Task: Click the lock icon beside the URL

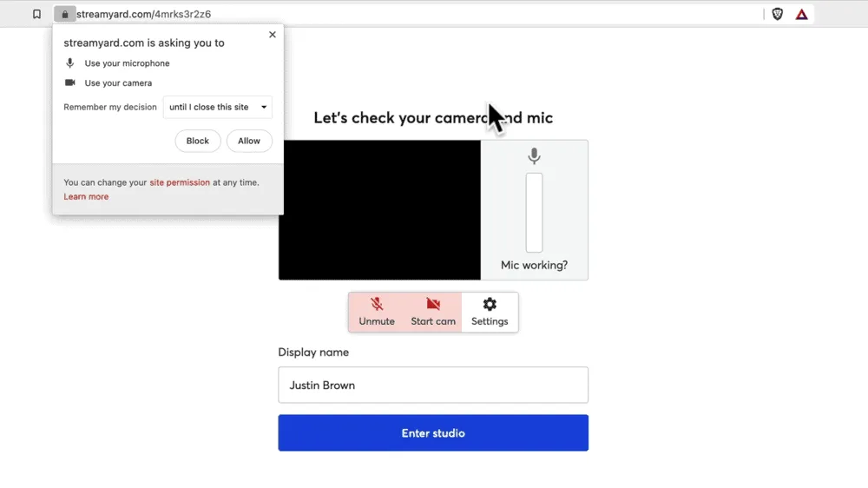Action: point(64,14)
